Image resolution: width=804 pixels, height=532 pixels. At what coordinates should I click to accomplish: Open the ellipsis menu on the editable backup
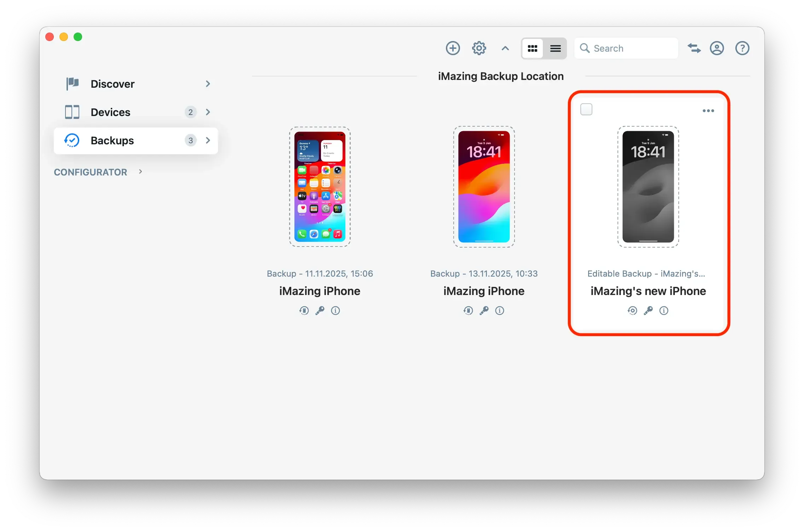(708, 110)
